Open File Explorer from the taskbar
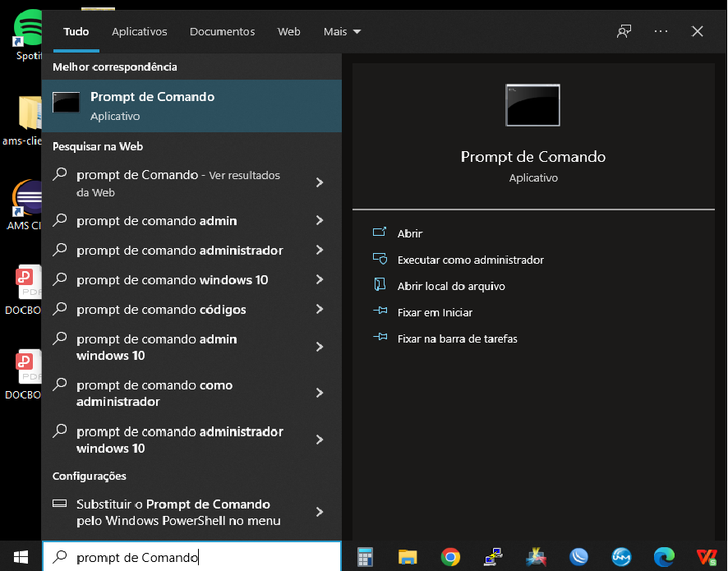Image resolution: width=728 pixels, height=571 pixels. tap(408, 557)
